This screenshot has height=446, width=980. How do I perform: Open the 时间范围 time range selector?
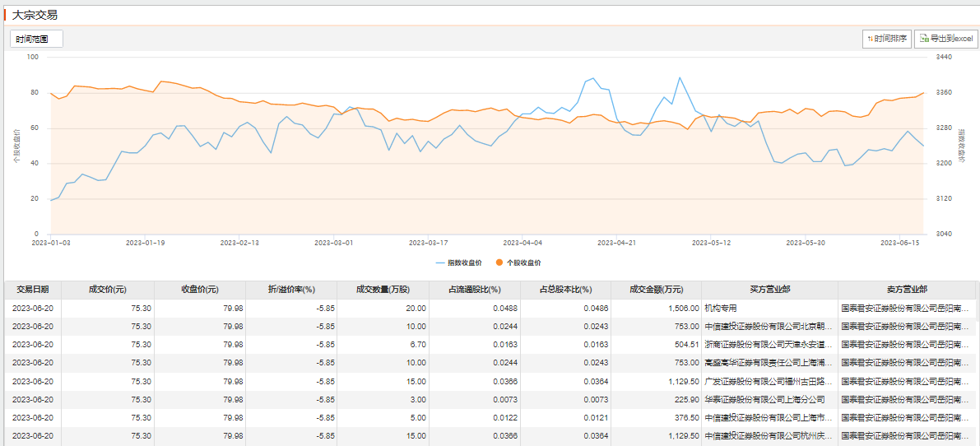[36, 39]
